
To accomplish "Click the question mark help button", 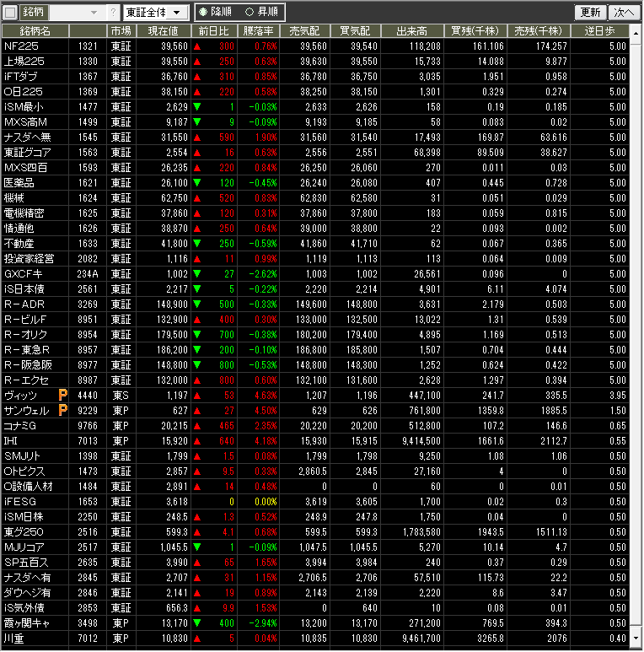I will (113, 13).
